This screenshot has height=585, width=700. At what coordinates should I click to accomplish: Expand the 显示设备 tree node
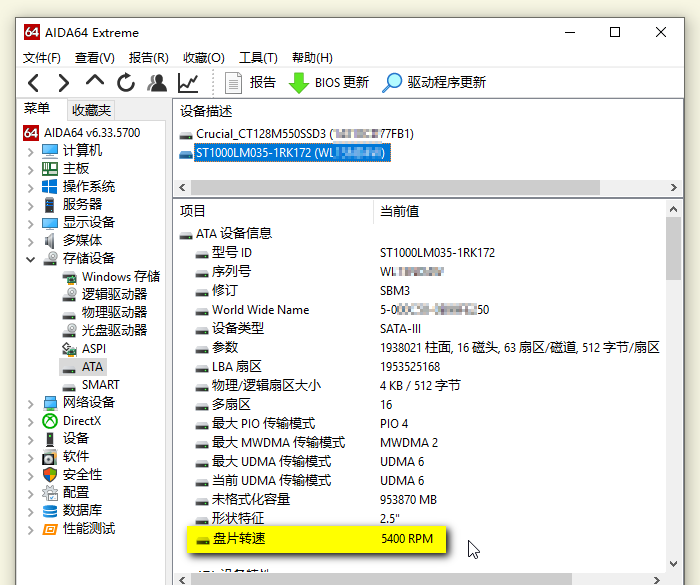tap(30, 224)
